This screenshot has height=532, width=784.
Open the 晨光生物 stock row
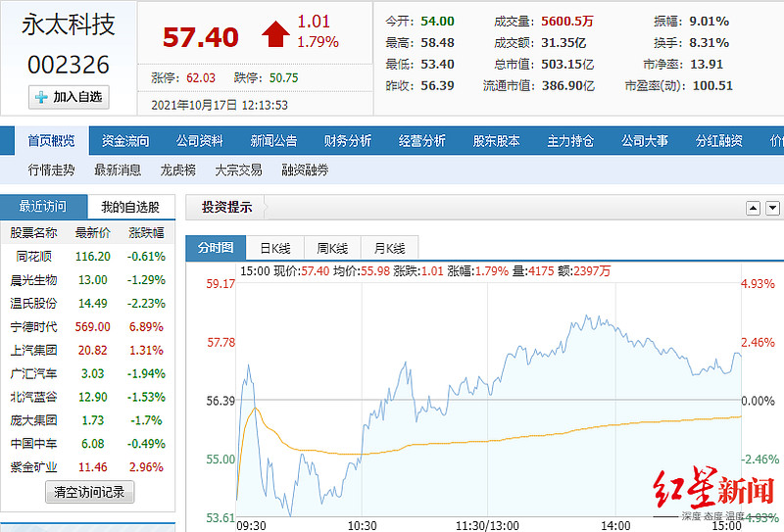pos(87,280)
